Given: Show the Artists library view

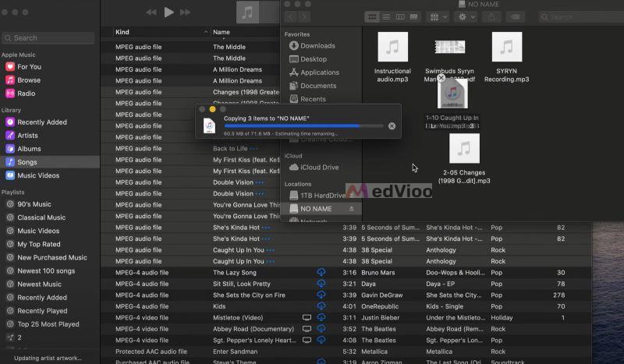Looking at the screenshot, I should pyautogui.click(x=27, y=136).
